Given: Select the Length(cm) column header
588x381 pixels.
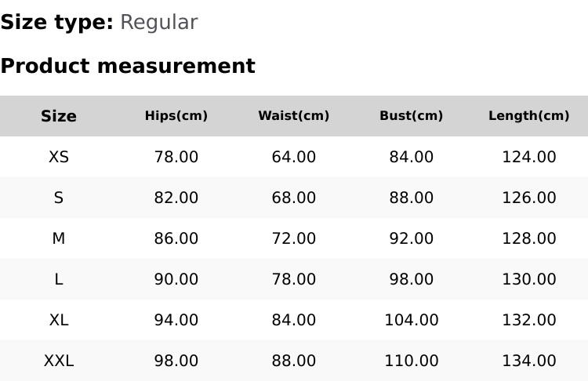Looking at the screenshot, I should pyautogui.click(x=529, y=116).
